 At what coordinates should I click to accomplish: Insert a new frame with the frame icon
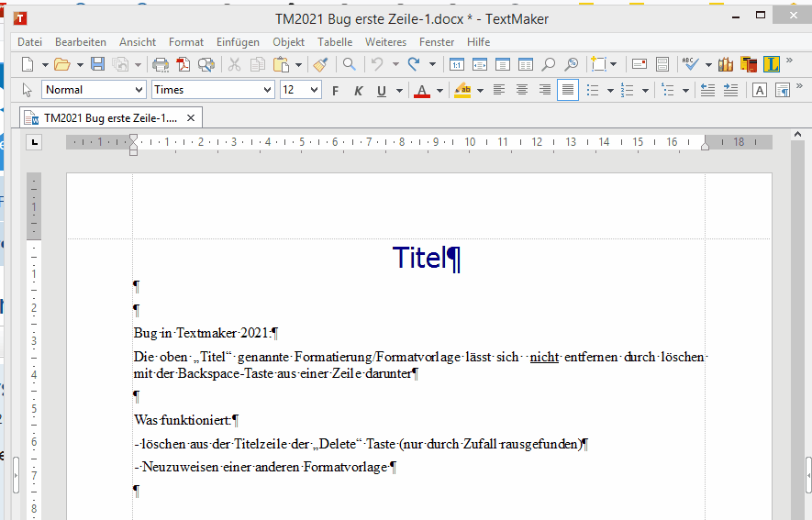point(598,64)
